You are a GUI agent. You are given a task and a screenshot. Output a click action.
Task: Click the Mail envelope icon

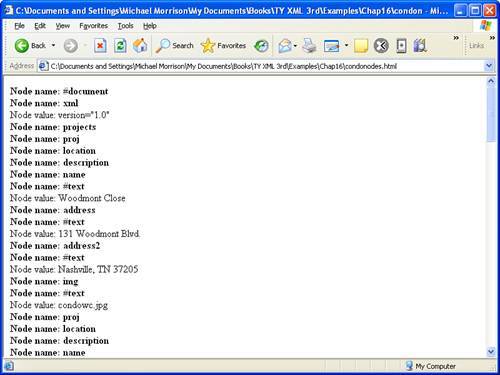285,46
